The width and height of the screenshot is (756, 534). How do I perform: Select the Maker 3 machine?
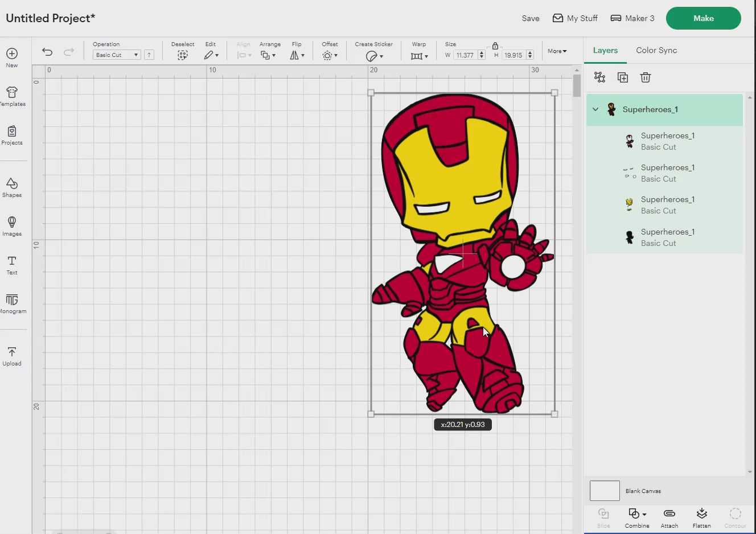pyautogui.click(x=632, y=18)
